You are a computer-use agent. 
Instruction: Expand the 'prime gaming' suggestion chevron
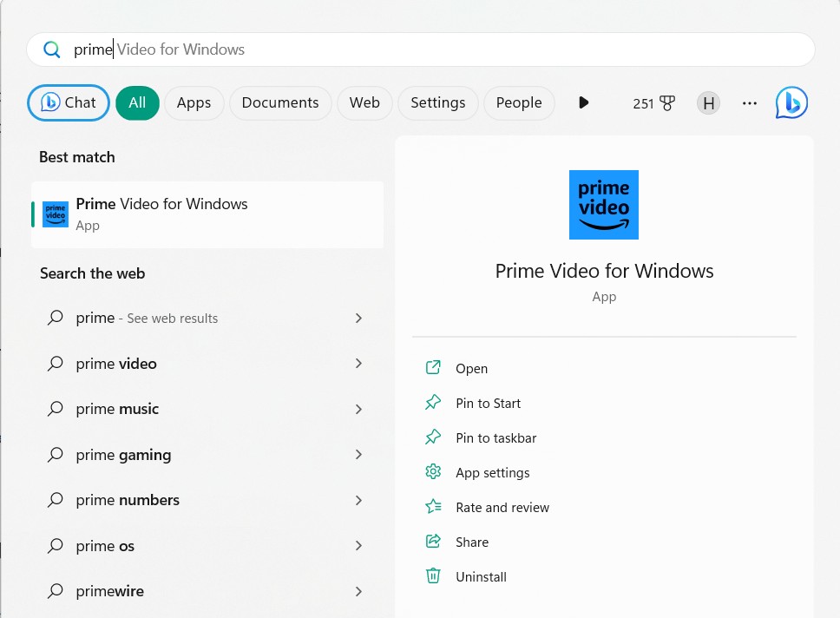358,455
